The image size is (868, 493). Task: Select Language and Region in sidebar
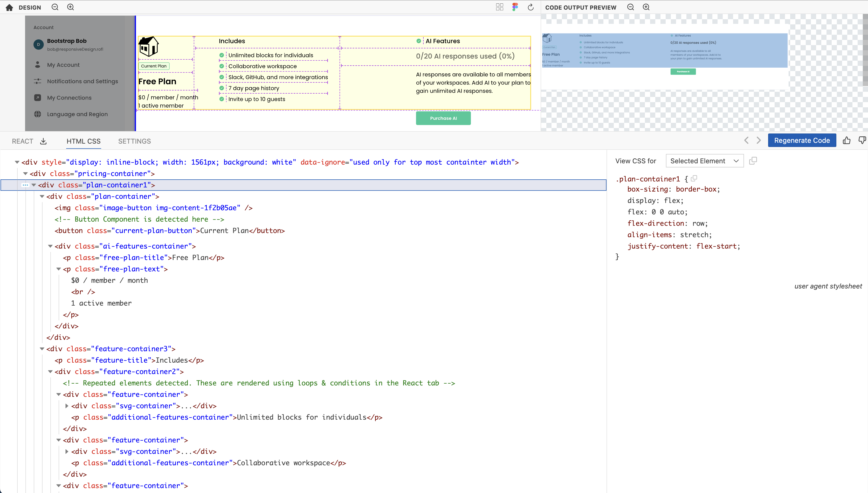click(77, 114)
